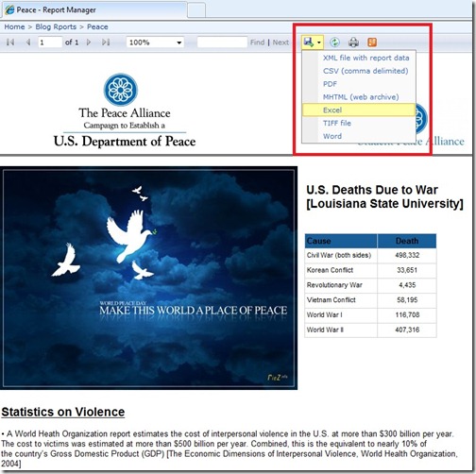Open the Blog Rports breadcrumb link
Viewport: 476px width, 474px height.
[56, 26]
